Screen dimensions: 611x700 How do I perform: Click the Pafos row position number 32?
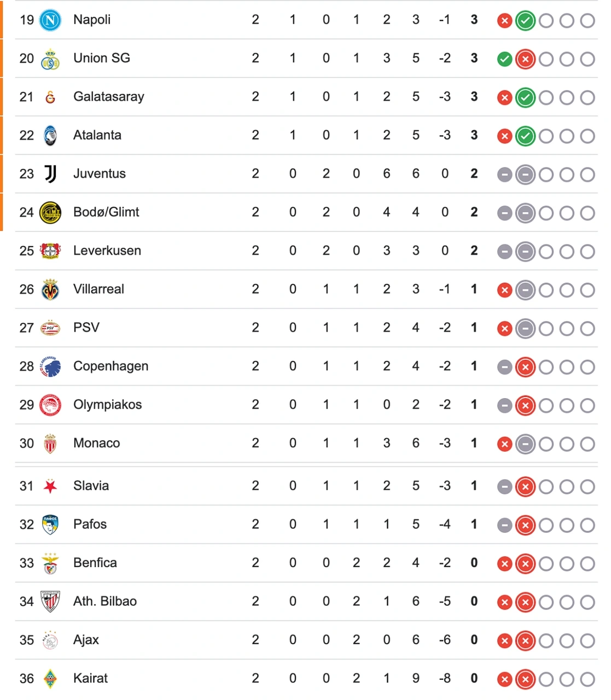27,524
